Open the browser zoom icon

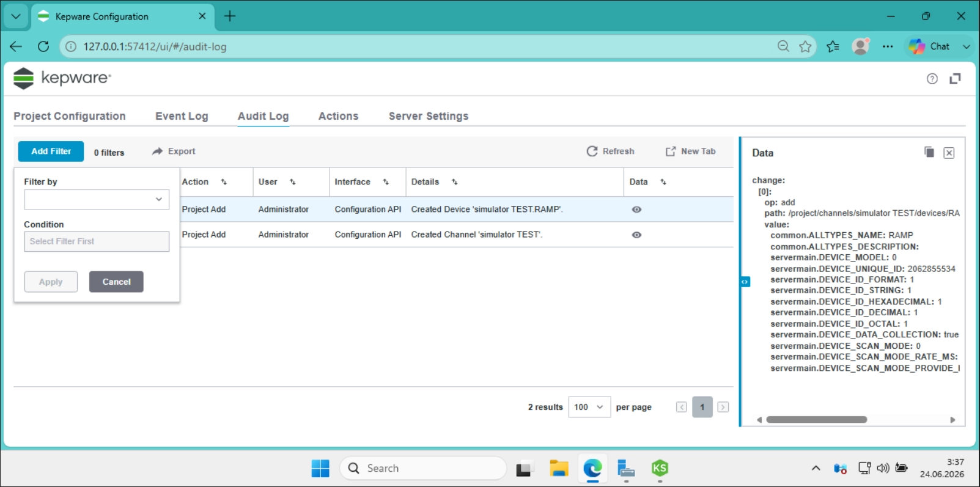783,46
